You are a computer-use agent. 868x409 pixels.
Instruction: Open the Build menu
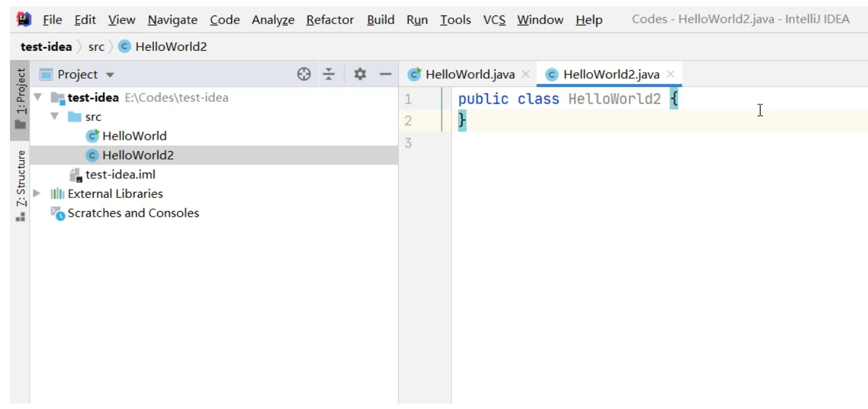[381, 20]
